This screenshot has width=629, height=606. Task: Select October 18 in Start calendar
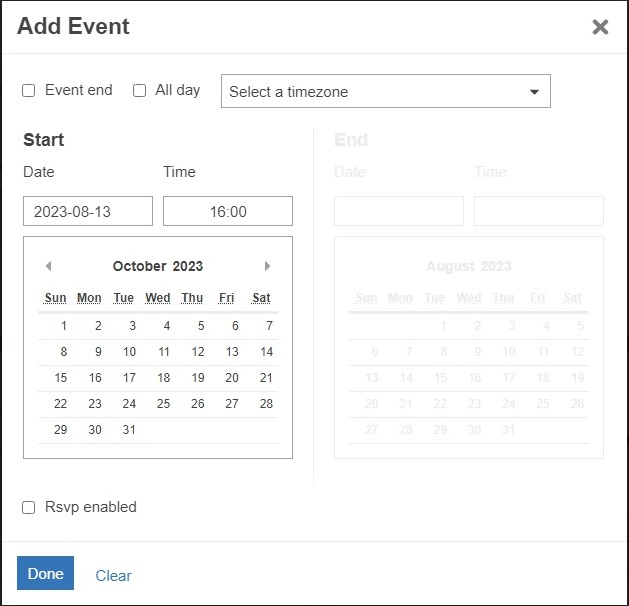pyautogui.click(x=163, y=378)
